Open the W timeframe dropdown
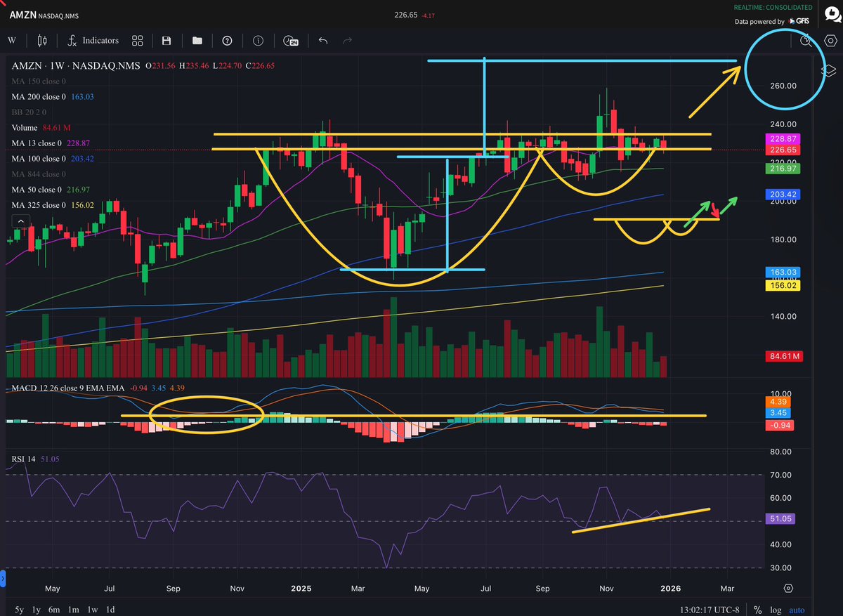Viewport: 843px width, 616px height. point(11,41)
